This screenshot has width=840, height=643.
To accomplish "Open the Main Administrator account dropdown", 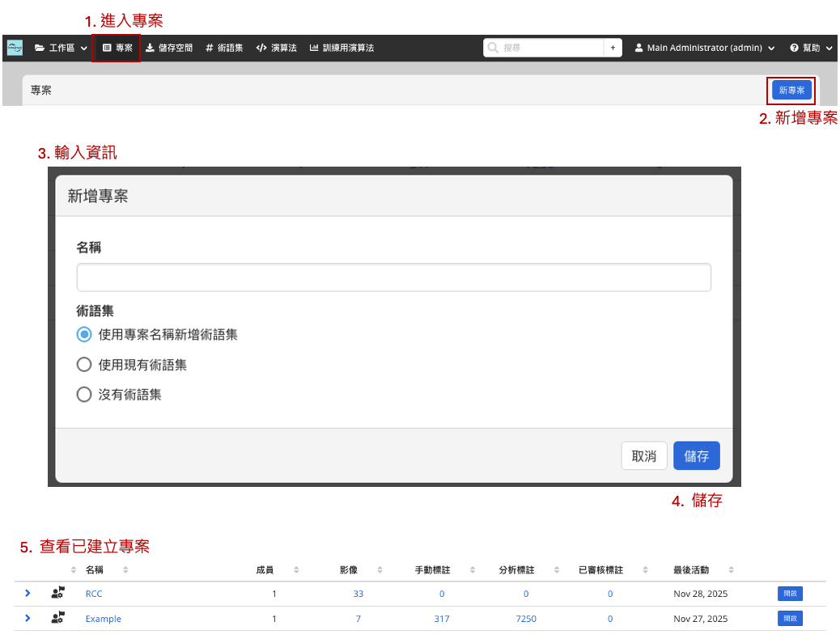I will click(x=704, y=48).
